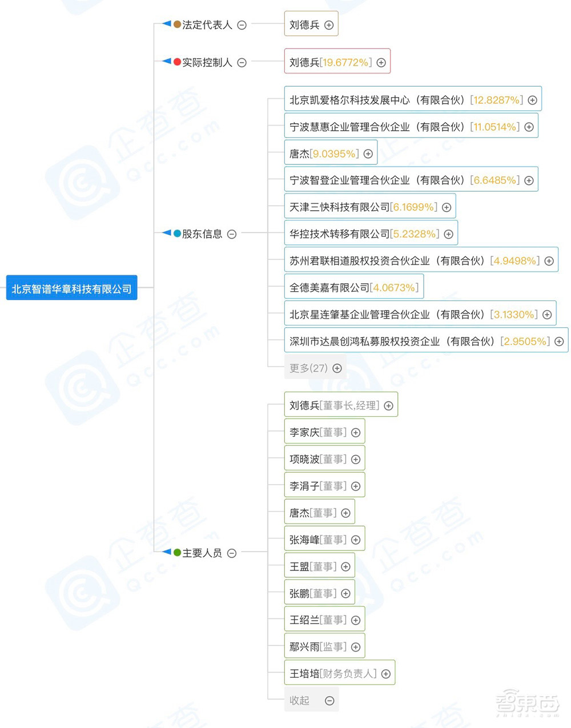571x728 pixels.
Task: Click the plus icon on 唐杰[9.0395%] shareholder
Action: (368, 152)
